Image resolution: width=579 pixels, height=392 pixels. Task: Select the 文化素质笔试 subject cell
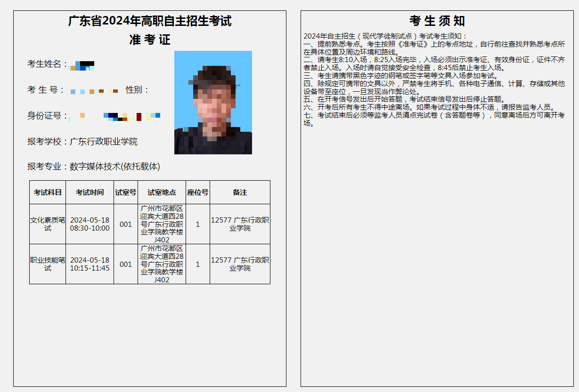point(48,224)
